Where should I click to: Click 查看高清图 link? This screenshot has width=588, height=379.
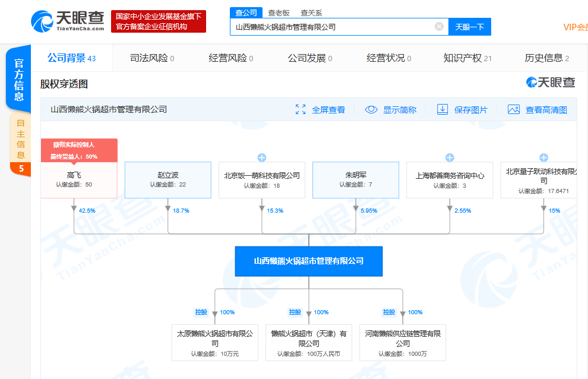(546, 110)
